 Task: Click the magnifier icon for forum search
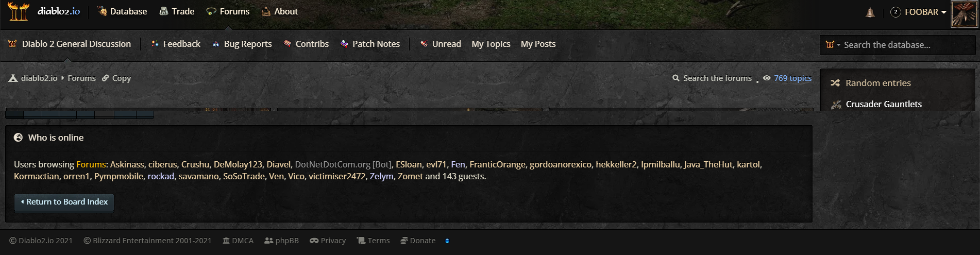[x=675, y=78]
